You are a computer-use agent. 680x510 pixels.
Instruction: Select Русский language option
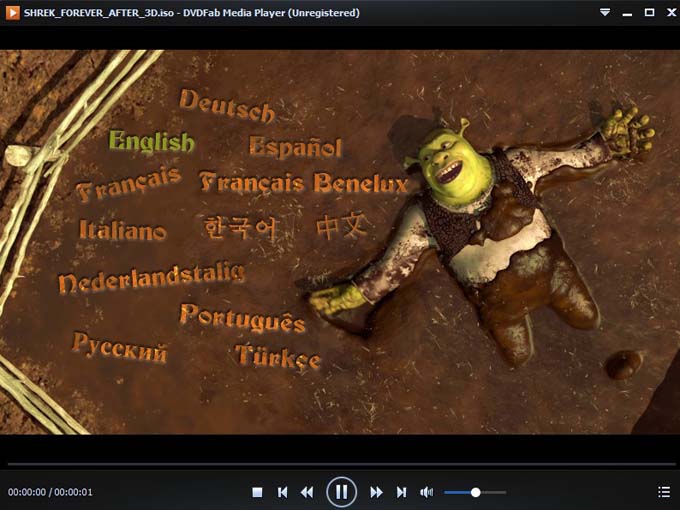[x=120, y=348]
